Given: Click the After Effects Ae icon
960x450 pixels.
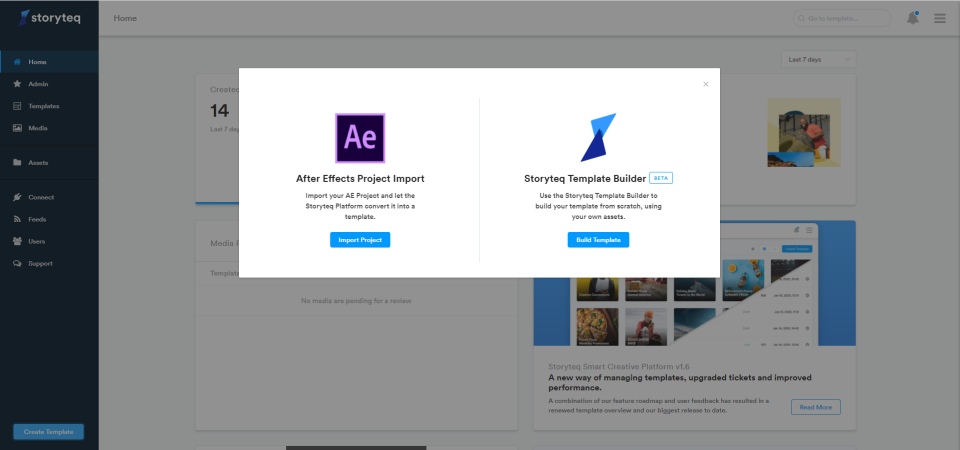Looking at the screenshot, I should 360,138.
